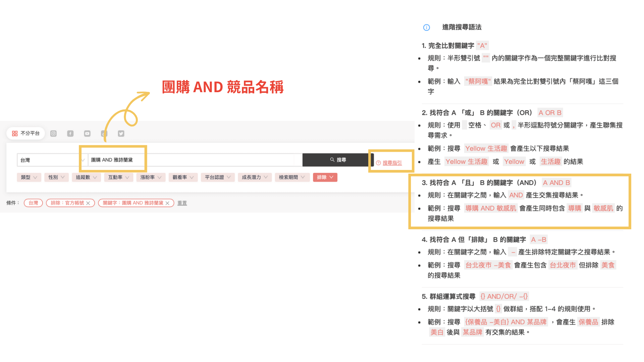This screenshot has height=362, width=644.
Task: Expand the 平台認證 filter dropdown
Action: click(218, 177)
